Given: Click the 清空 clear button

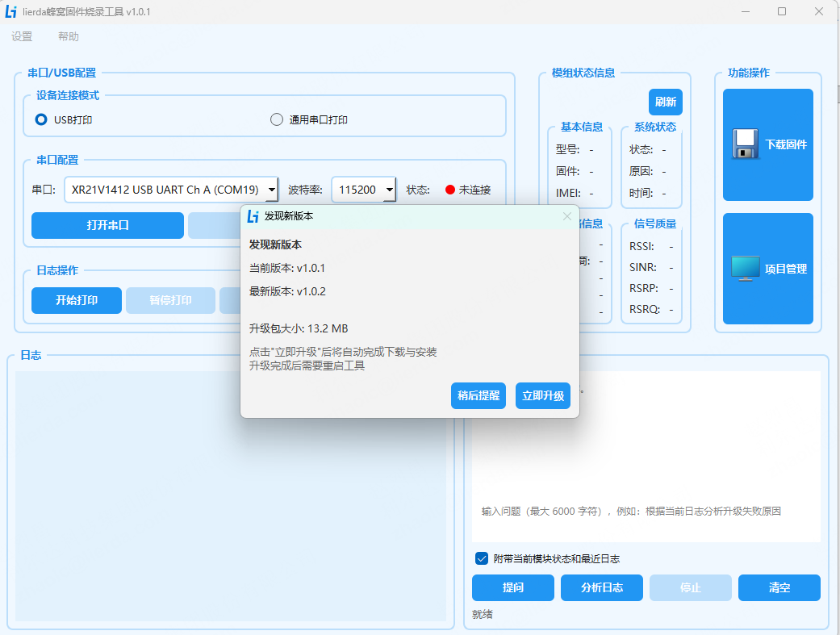Looking at the screenshot, I should tap(779, 588).
